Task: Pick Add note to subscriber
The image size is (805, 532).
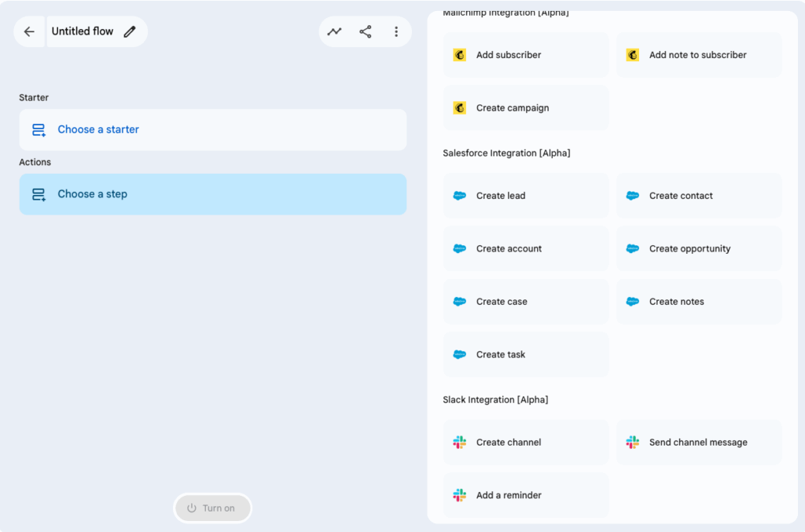Action: (698, 55)
